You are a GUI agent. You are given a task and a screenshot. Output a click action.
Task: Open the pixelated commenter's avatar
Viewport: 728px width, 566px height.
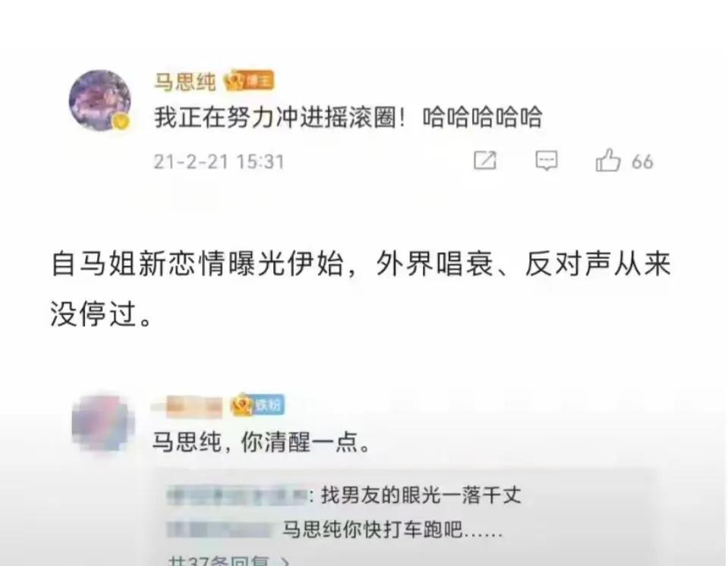point(103,423)
